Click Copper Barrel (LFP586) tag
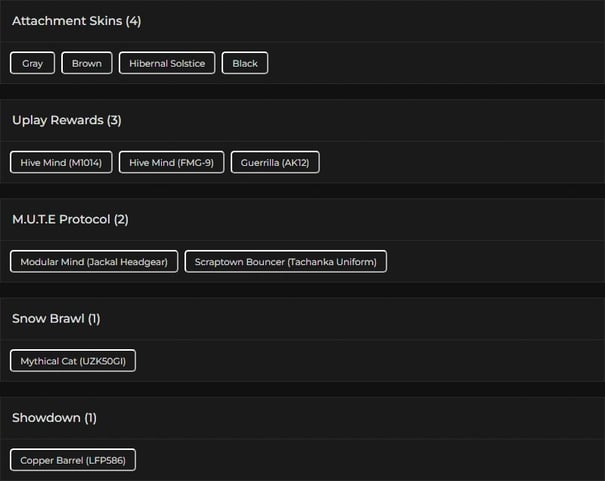The width and height of the screenshot is (605, 481). tap(73, 460)
